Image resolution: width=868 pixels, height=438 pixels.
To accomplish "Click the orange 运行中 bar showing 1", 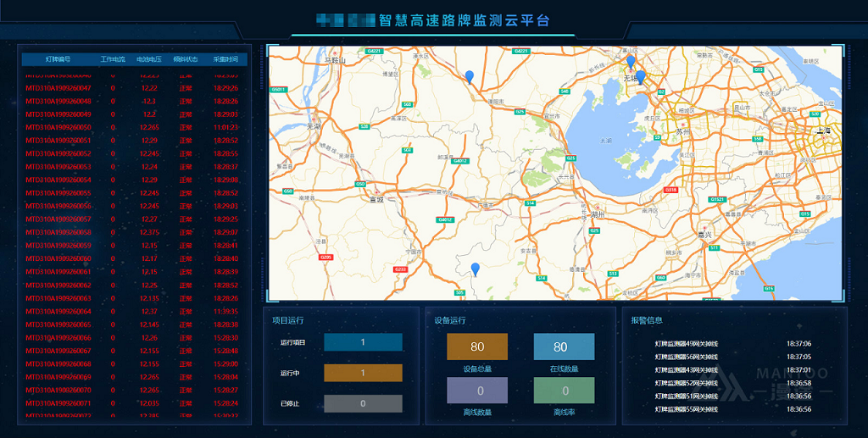I will (x=363, y=373).
